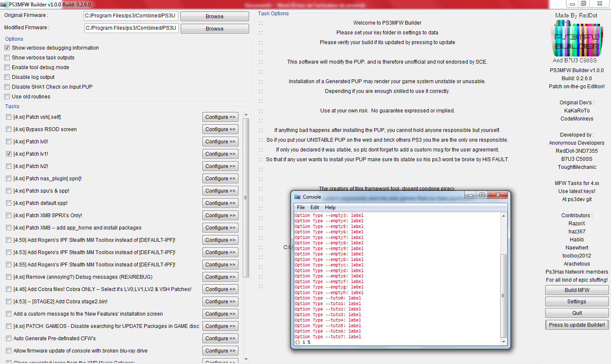Click the Console window title icon
Image resolution: width=611 pixels, height=364 pixels.
297,197
